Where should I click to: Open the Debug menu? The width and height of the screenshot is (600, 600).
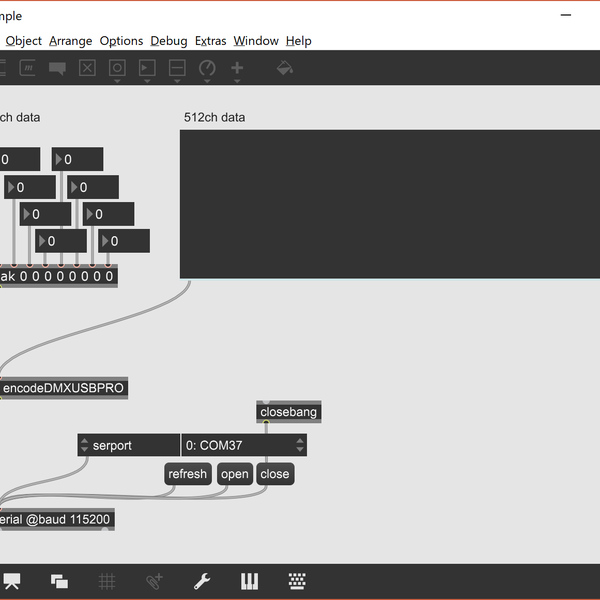[168, 41]
